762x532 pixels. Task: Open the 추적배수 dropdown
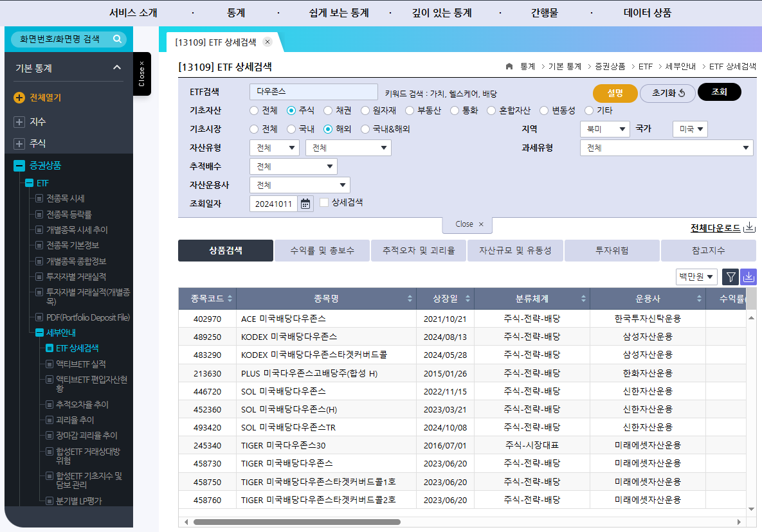293,166
